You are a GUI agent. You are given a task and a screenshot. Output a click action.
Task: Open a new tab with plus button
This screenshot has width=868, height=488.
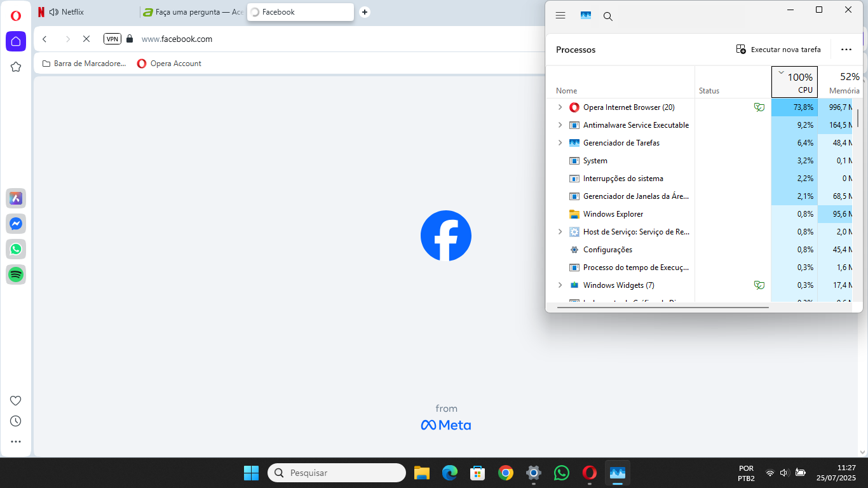pos(364,12)
